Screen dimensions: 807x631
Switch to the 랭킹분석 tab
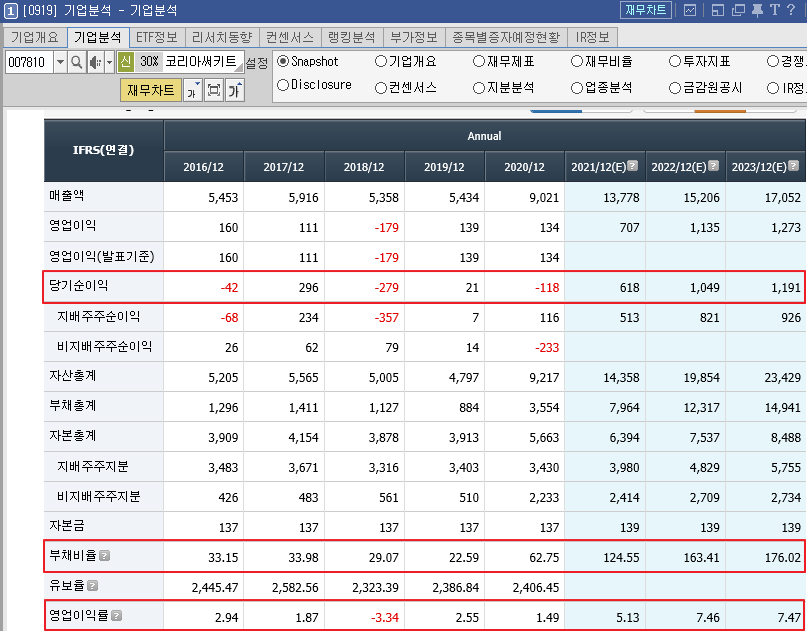(x=352, y=37)
